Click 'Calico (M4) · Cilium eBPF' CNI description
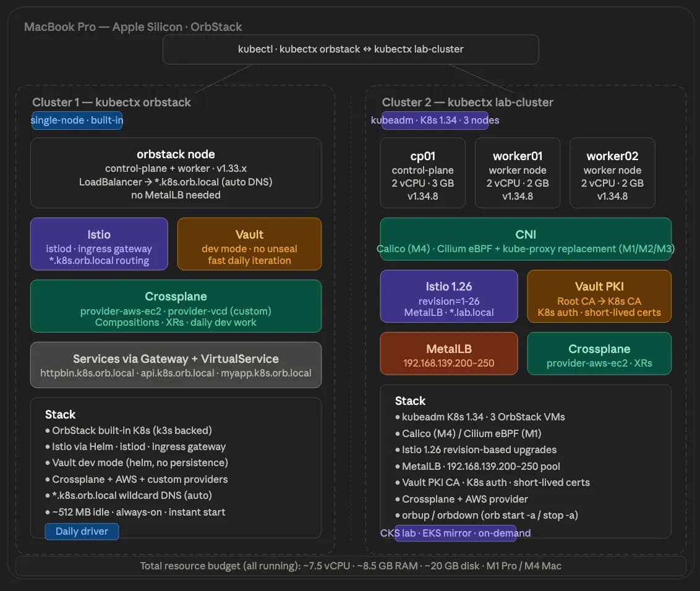 (526, 249)
